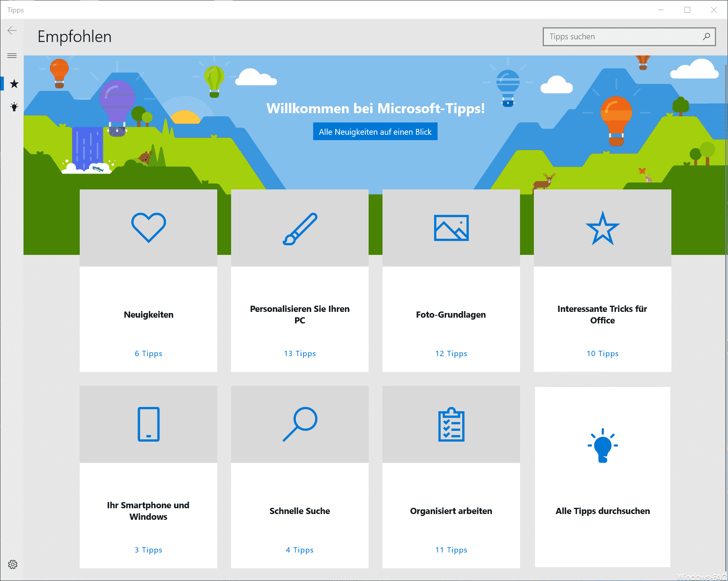Open the Alle Tipps durchsuchen tile
Viewport: 728px width, 581px height.
point(602,477)
